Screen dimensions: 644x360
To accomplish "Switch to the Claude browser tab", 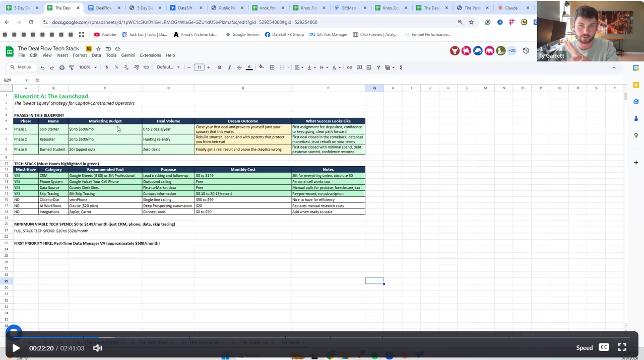I will 512,8.
